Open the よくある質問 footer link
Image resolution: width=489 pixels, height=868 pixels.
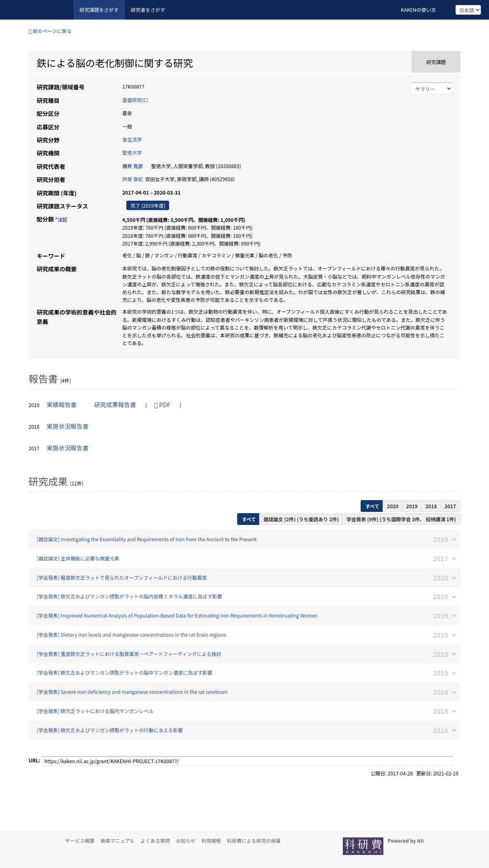[x=155, y=841]
